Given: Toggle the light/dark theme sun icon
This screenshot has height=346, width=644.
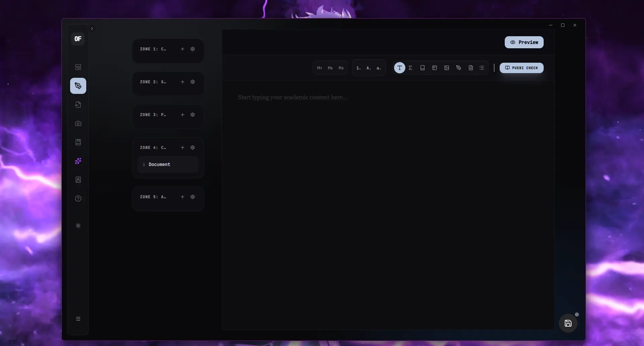Looking at the screenshot, I should pos(78,226).
